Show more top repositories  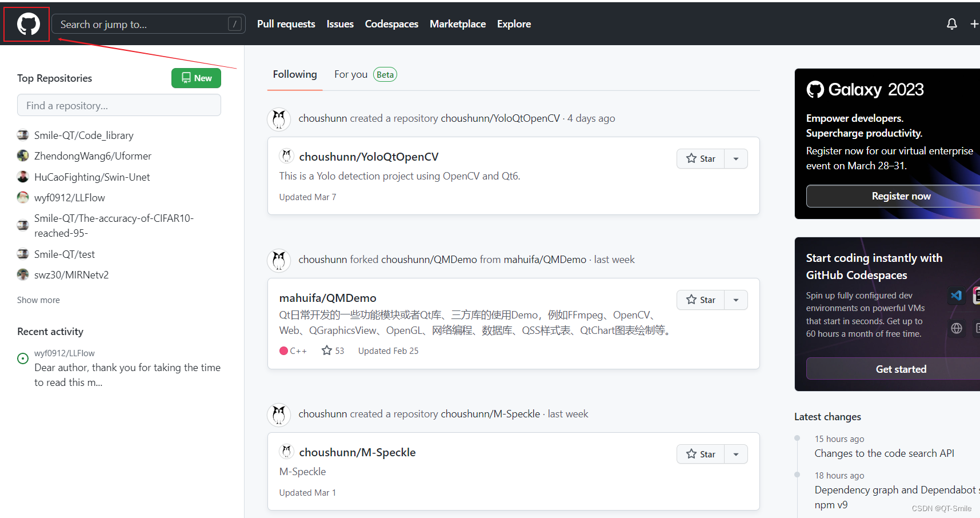(x=38, y=300)
